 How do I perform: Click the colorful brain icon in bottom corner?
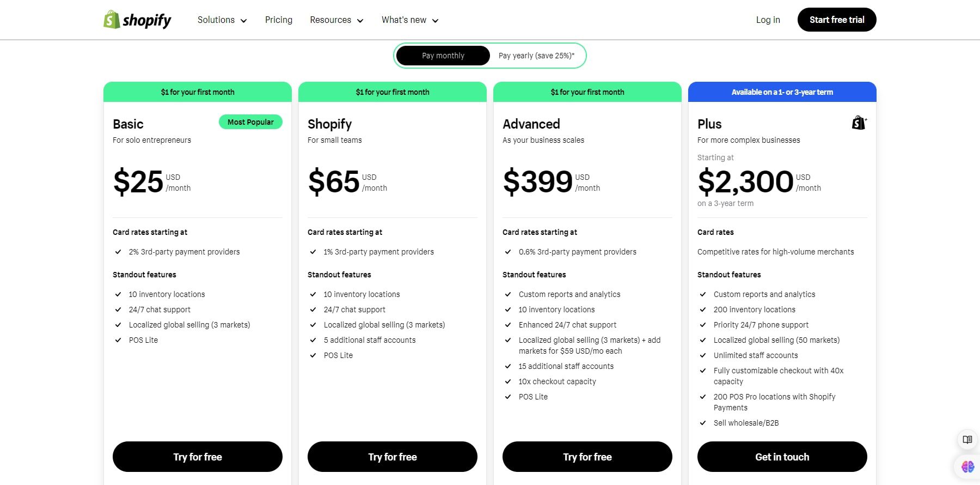pos(966,466)
